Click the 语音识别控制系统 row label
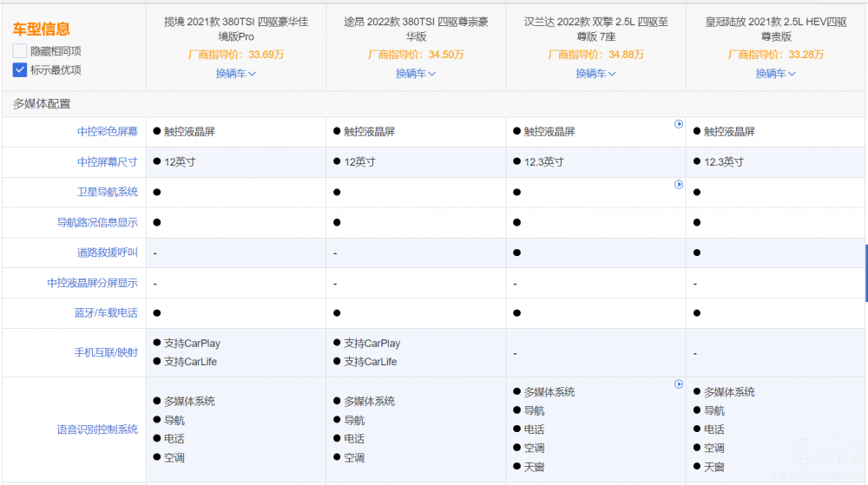 pos(96,429)
